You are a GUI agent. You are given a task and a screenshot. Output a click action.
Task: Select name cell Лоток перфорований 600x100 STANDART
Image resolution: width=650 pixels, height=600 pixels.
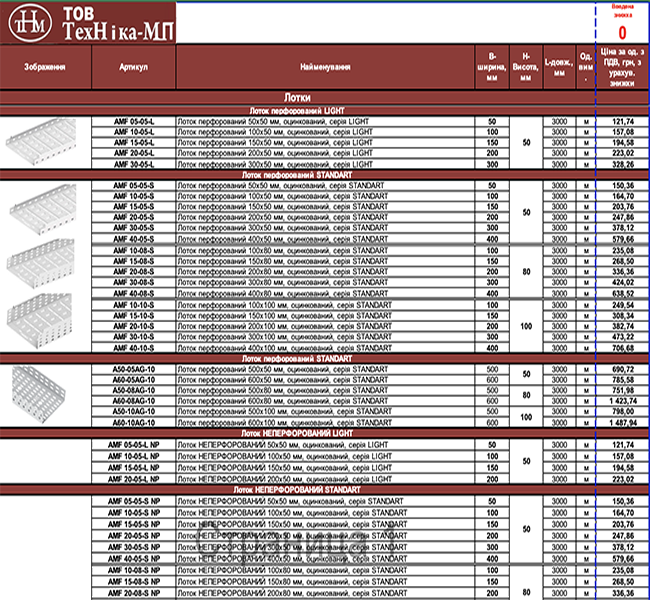(x=325, y=423)
